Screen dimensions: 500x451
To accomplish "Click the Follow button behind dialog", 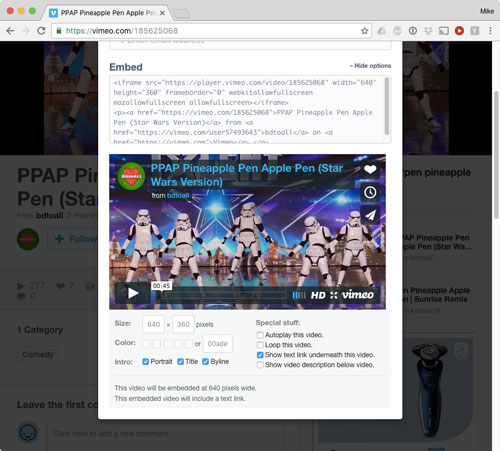I will 73,239.
